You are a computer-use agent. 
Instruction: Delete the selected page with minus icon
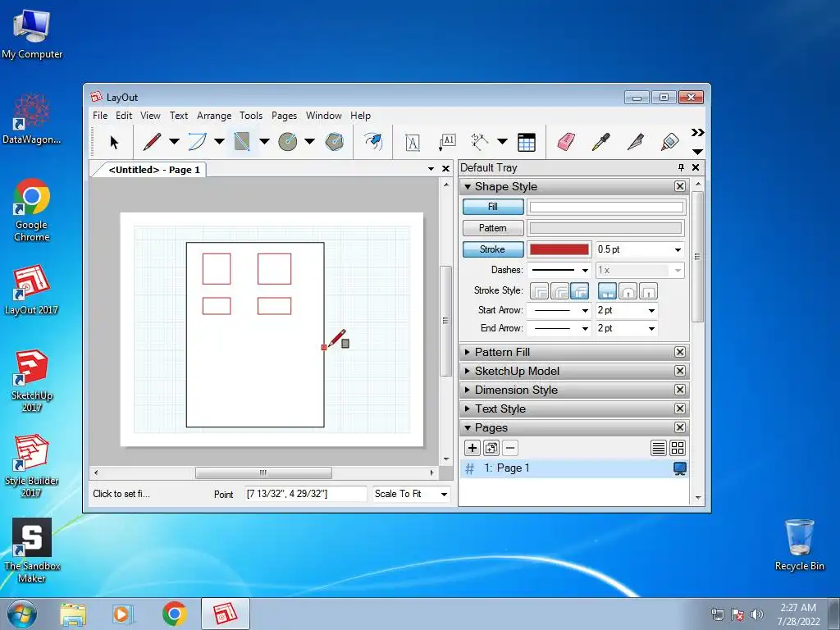click(x=510, y=448)
